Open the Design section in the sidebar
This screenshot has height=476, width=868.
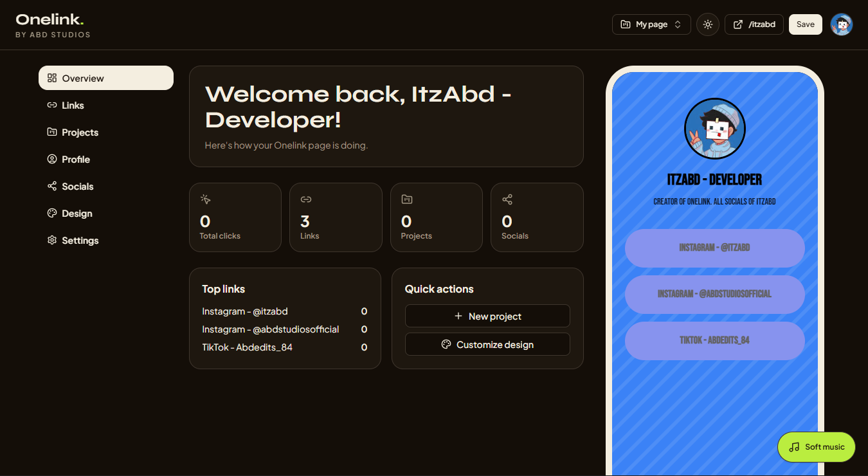click(x=106, y=213)
